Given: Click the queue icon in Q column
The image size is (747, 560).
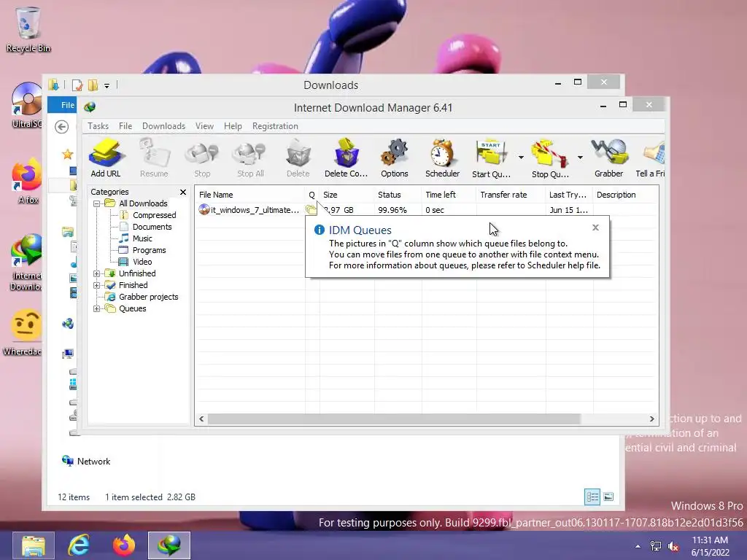Looking at the screenshot, I should [x=311, y=210].
